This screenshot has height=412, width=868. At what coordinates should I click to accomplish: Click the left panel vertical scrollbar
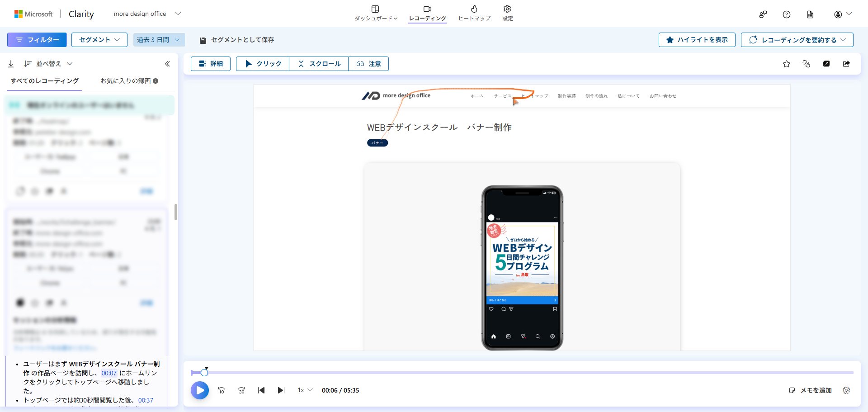[176, 212]
